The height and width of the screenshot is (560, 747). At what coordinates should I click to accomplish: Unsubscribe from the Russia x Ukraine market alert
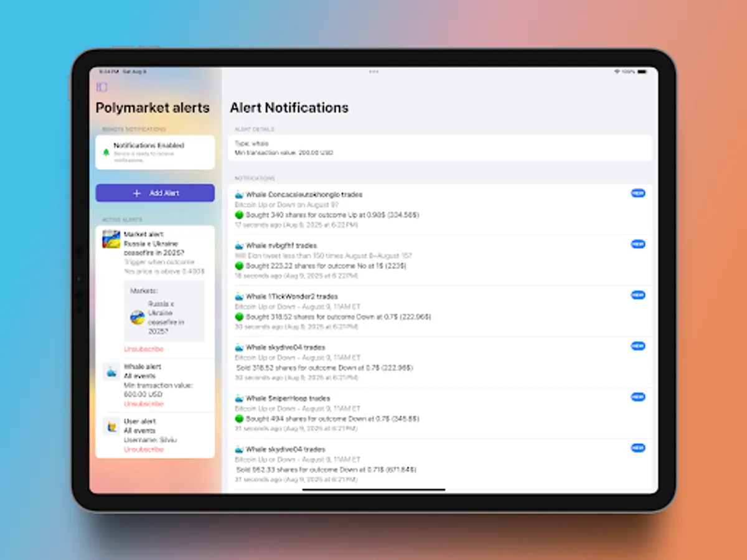tap(143, 349)
